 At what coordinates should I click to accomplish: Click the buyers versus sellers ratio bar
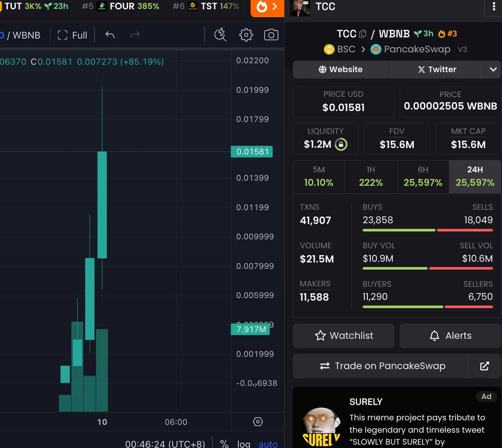click(428, 307)
